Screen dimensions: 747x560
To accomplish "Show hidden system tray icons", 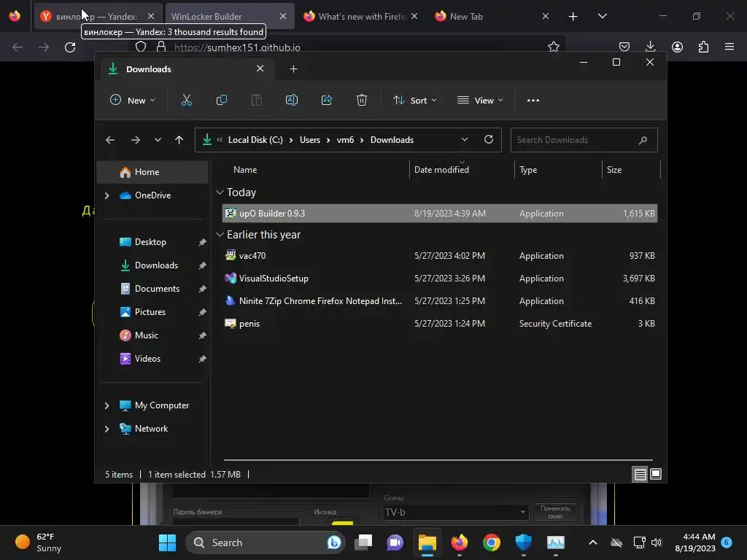I will 592,542.
